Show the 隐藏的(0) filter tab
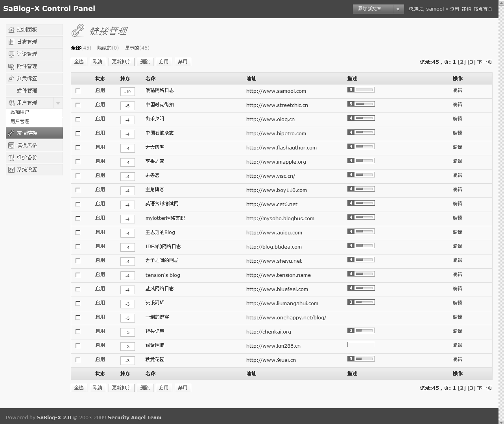Viewport: 504px width, 424px height. 108,48
